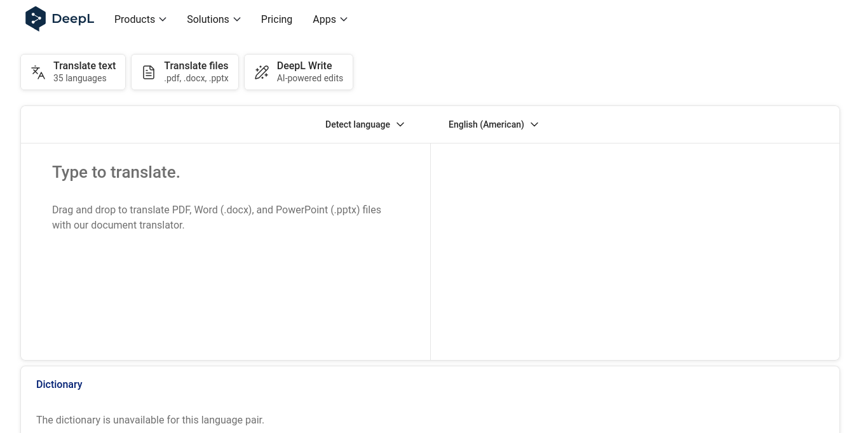Click the Dictionary heading link
The height and width of the screenshot is (433, 868).
59,384
